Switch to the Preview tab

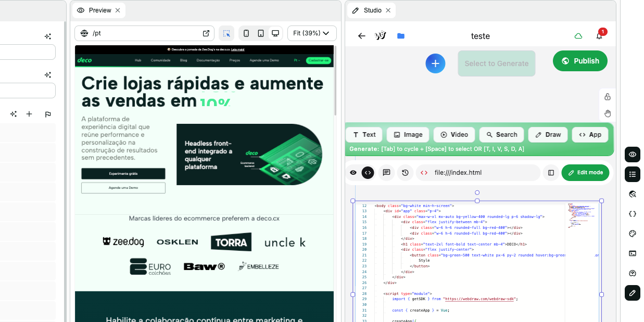point(98,10)
